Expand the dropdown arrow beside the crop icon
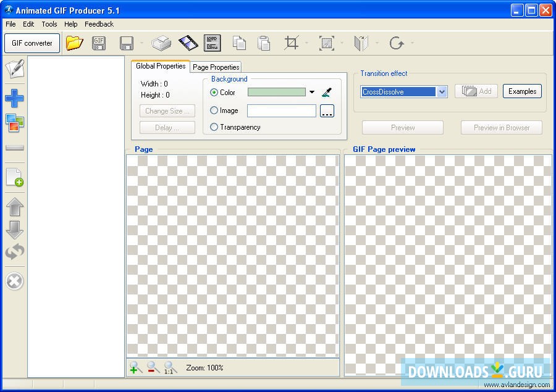This screenshot has width=556, height=392. click(306, 43)
